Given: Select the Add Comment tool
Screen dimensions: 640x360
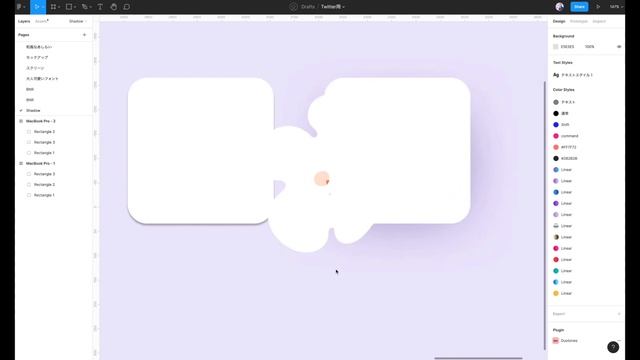Looking at the screenshot, I should 127,7.
